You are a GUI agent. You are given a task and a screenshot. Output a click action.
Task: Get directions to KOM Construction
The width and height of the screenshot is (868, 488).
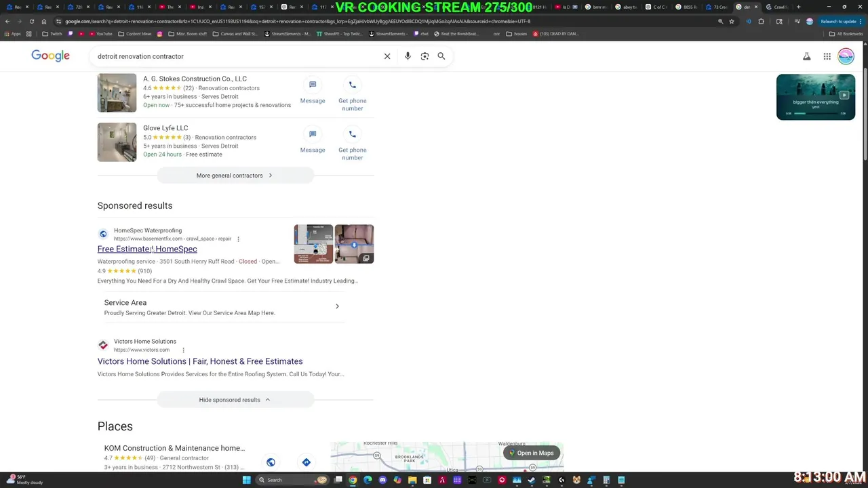pyautogui.click(x=307, y=462)
